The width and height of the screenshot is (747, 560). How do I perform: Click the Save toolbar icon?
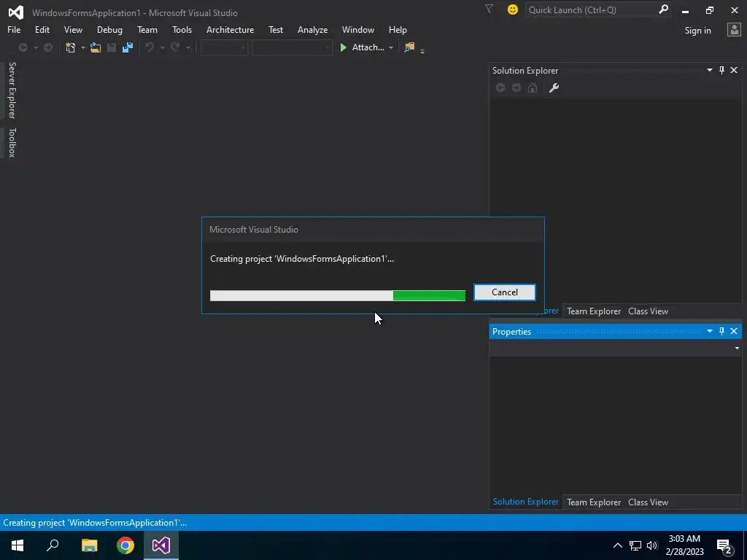pyautogui.click(x=112, y=47)
